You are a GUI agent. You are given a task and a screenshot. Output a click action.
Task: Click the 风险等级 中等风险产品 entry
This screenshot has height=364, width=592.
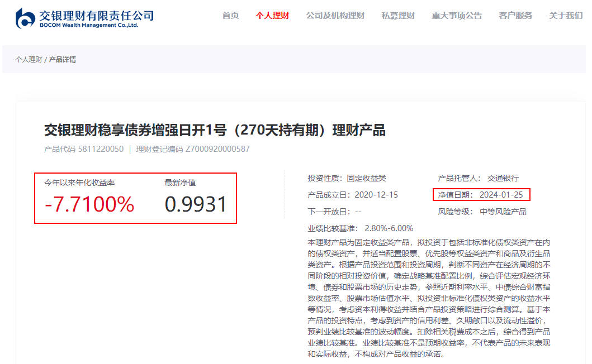click(x=482, y=212)
